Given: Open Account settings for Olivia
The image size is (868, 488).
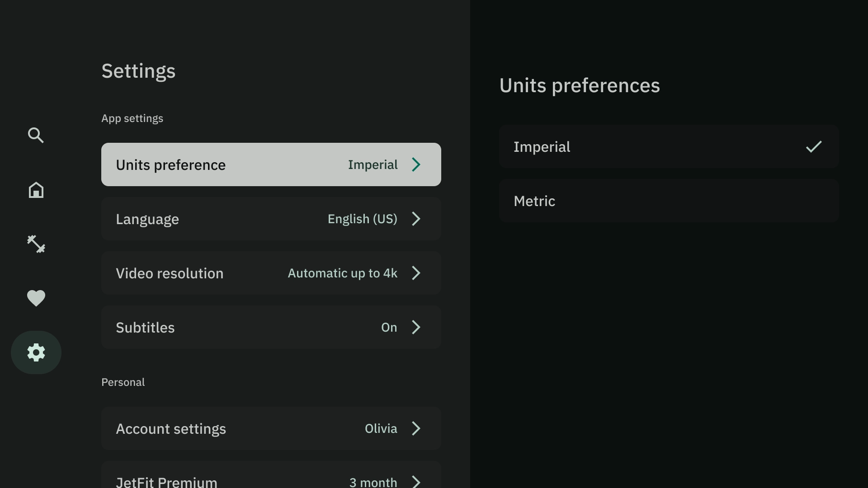Looking at the screenshot, I should [271, 428].
